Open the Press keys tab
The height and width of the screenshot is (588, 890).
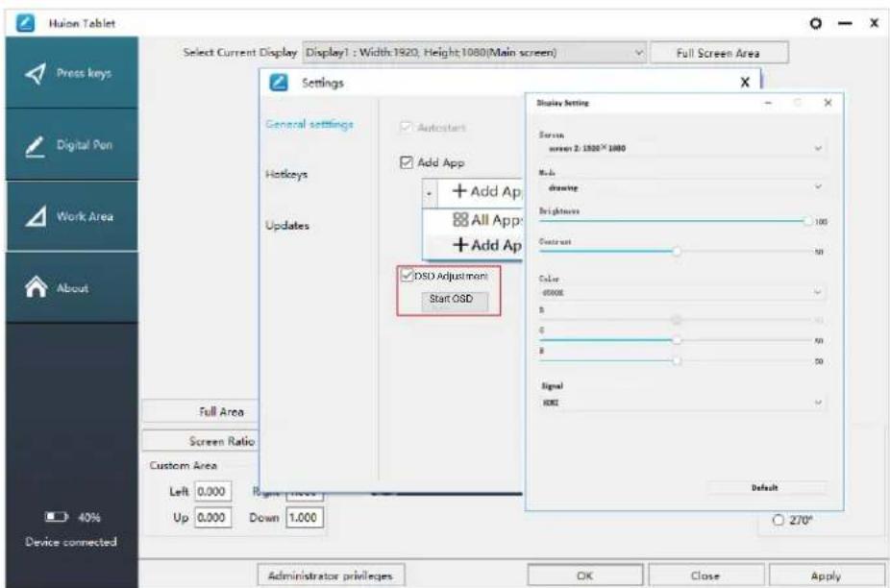point(71,73)
